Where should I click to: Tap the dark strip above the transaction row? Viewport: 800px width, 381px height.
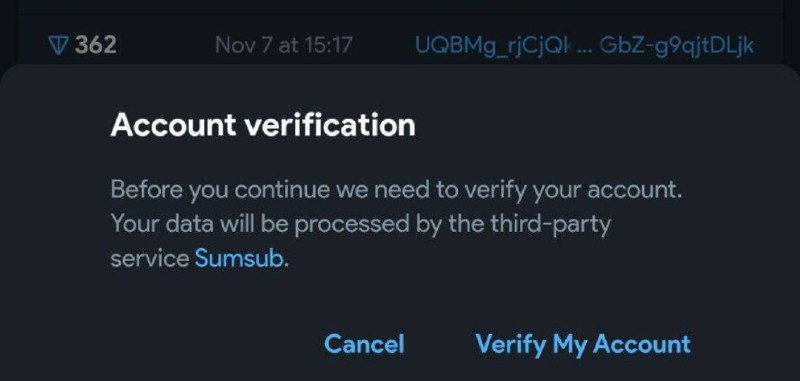(x=400, y=7)
